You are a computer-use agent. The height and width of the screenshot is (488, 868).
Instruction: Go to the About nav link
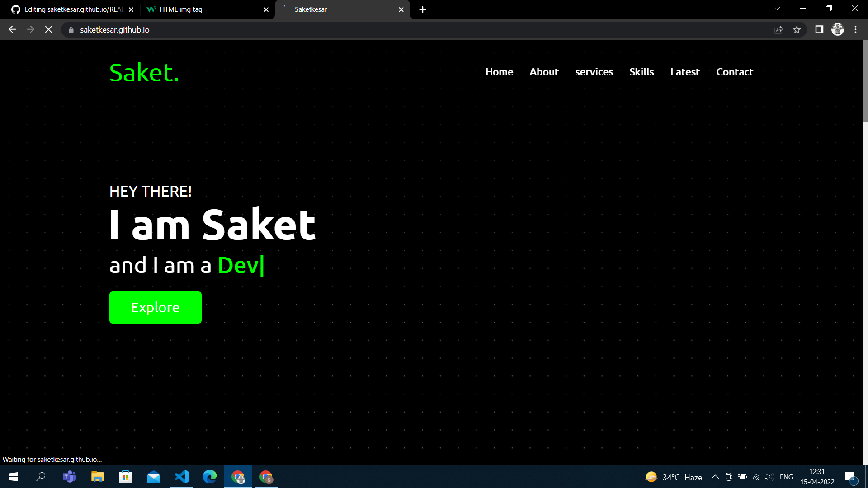[544, 72]
